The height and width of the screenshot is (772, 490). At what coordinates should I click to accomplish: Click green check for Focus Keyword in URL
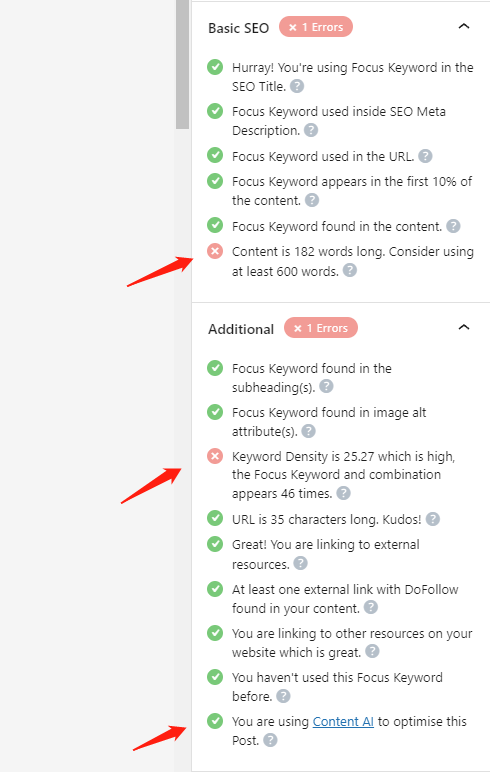(215, 156)
